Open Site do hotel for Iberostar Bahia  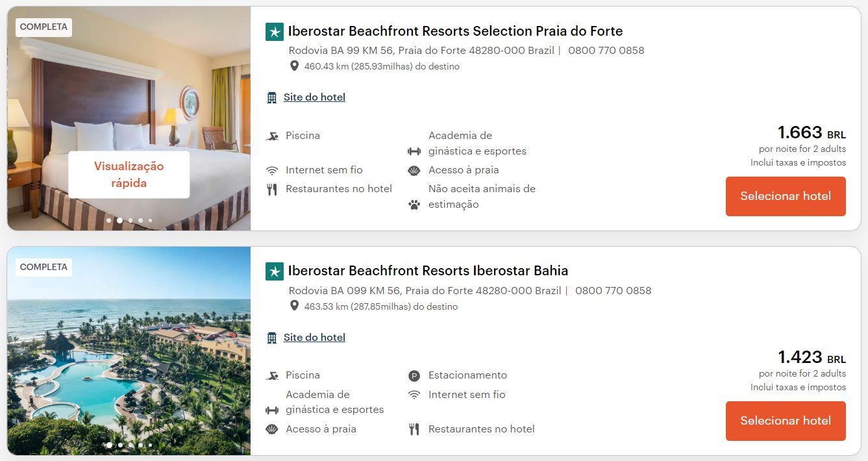click(x=314, y=338)
